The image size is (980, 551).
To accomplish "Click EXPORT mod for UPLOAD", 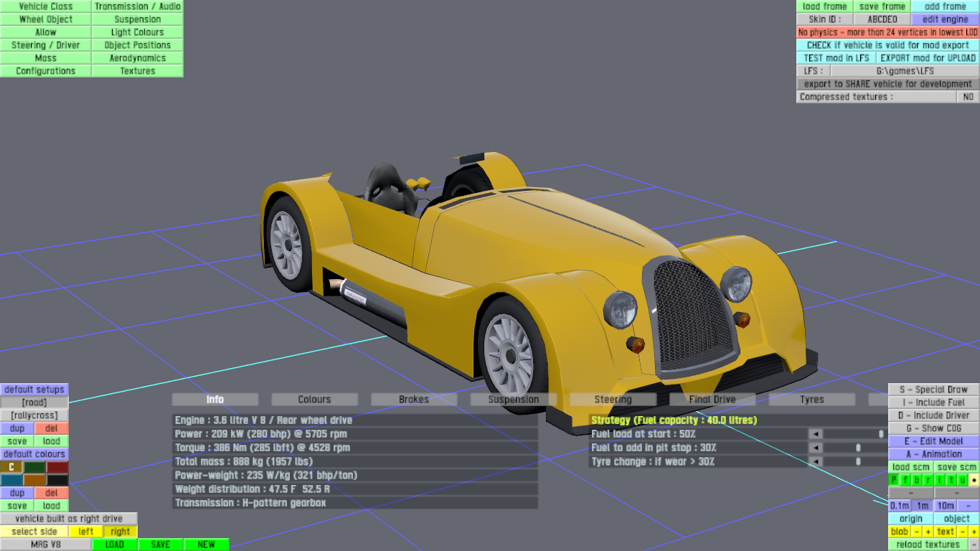I will [928, 58].
